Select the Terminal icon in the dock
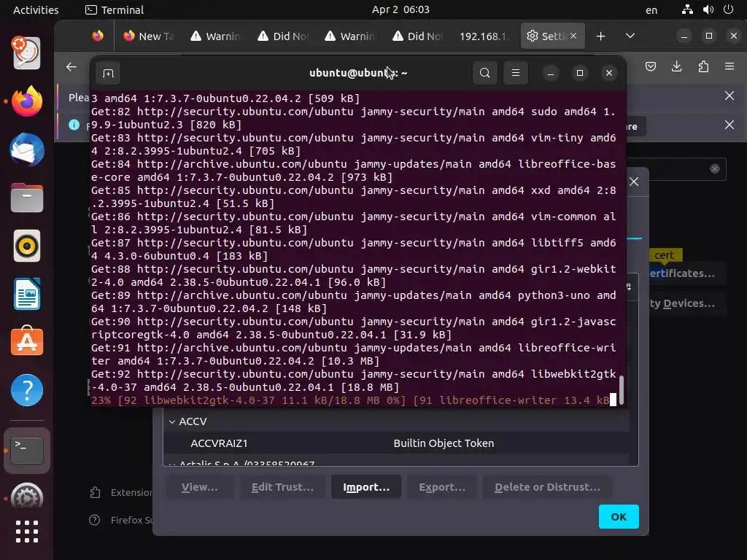This screenshot has height=560, width=747. [27, 449]
